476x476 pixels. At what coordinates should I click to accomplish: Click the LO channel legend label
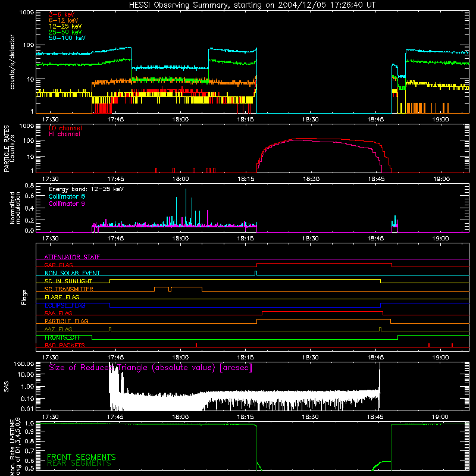tap(65, 128)
